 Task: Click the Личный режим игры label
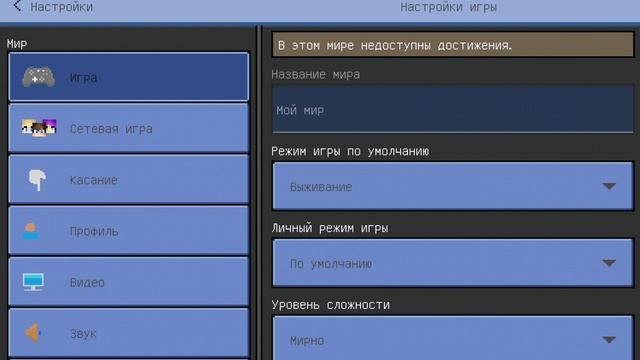(330, 228)
